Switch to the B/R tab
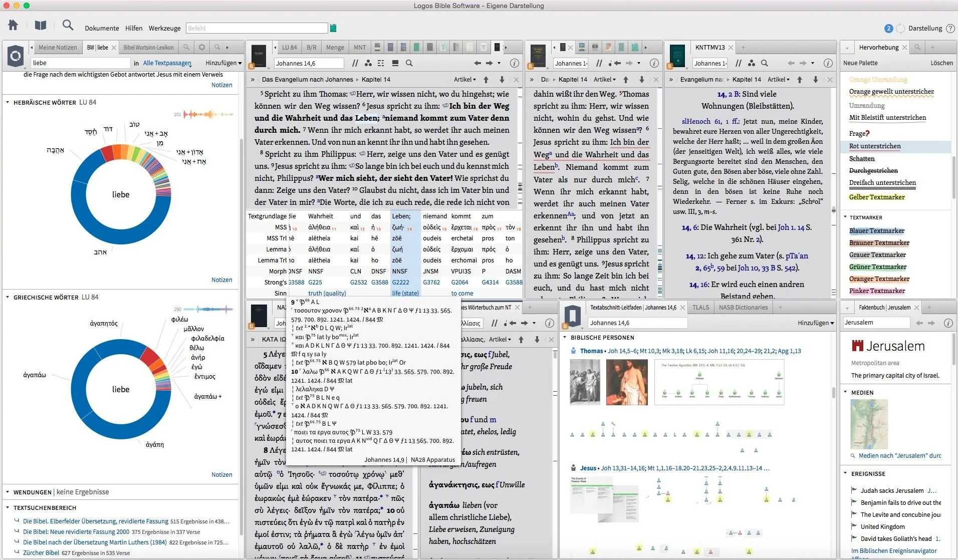This screenshot has height=560, width=958. [311, 48]
